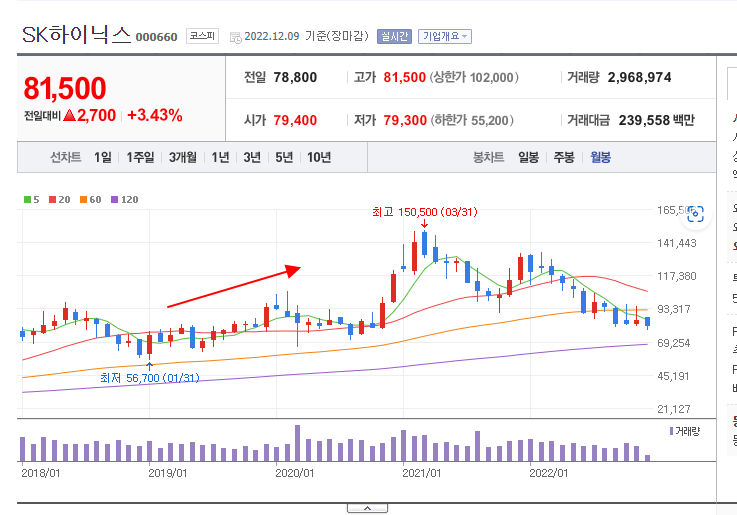The width and height of the screenshot is (737, 515).
Task: Click the calendar clock icon beside the date
Action: [x=235, y=37]
